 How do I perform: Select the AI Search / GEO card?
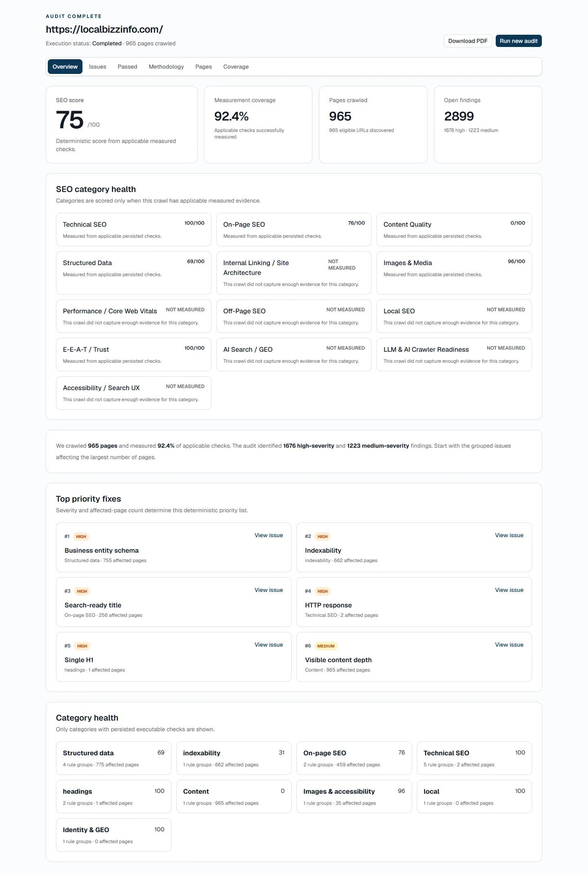coord(294,355)
